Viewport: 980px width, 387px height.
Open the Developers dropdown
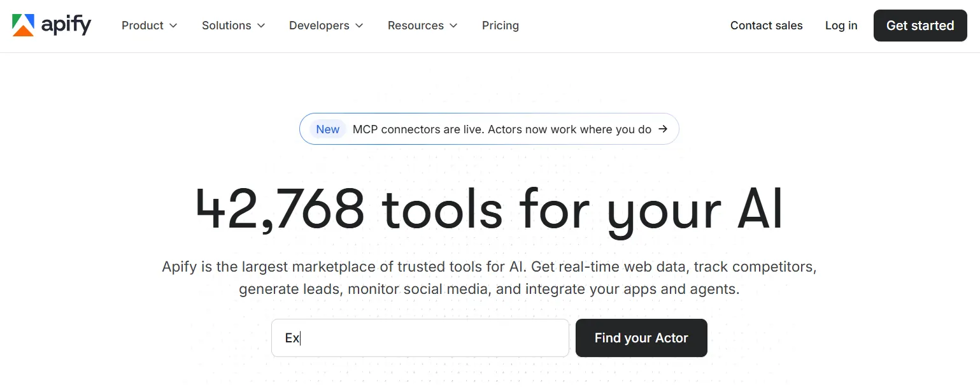click(326, 26)
